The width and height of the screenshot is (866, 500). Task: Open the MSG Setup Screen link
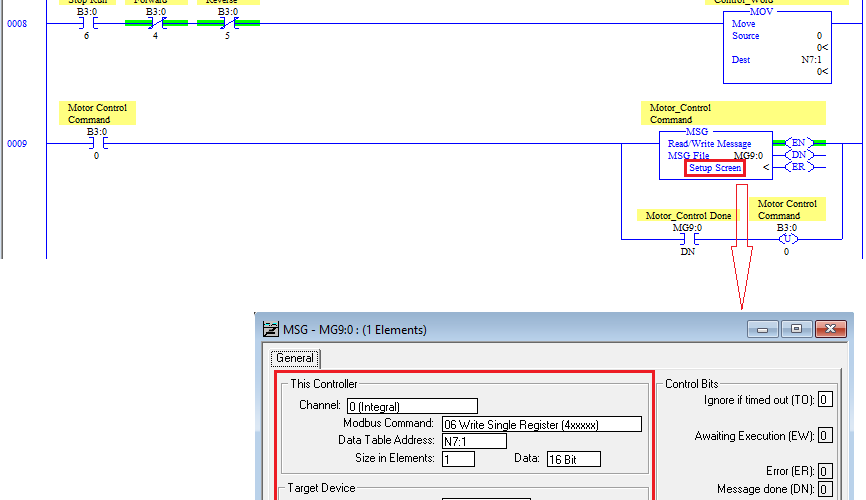pyautogui.click(x=715, y=168)
